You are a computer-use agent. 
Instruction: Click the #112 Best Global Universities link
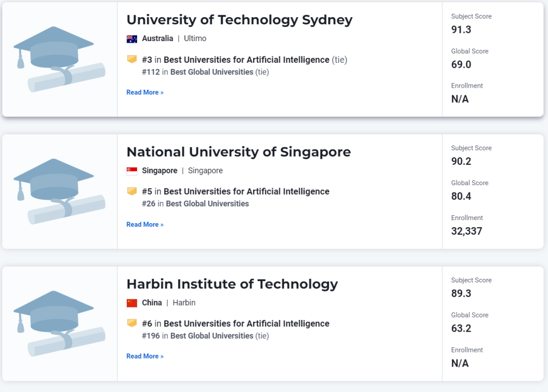(212, 72)
